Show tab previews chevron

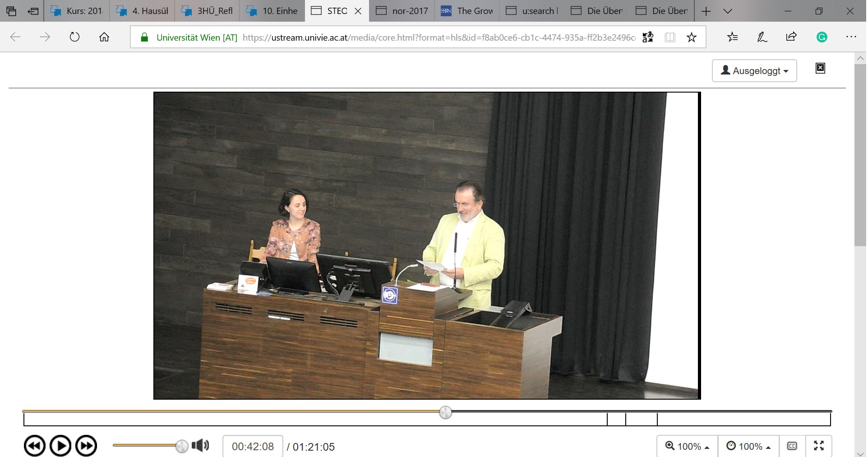(x=727, y=11)
